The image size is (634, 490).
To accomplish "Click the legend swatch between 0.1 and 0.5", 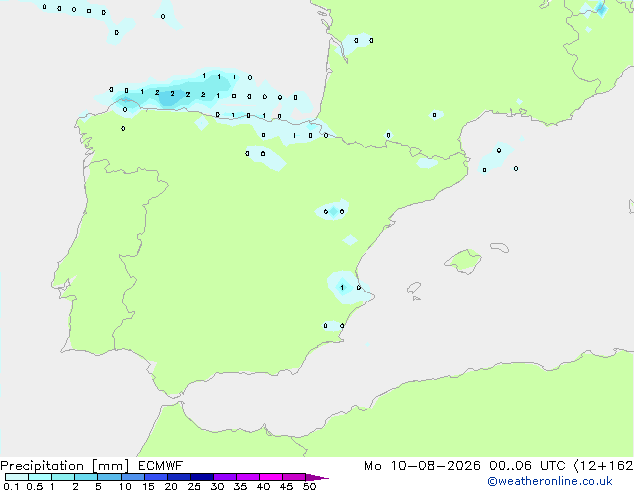I will (17, 477).
